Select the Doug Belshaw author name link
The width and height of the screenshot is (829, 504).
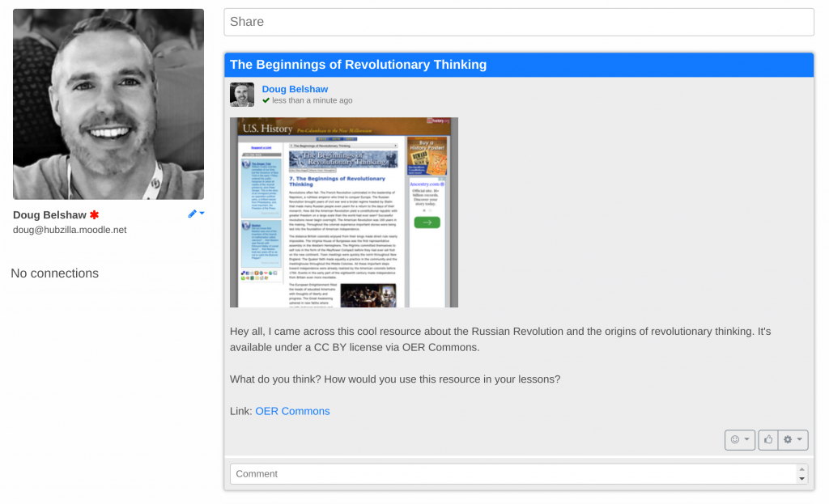click(x=295, y=88)
